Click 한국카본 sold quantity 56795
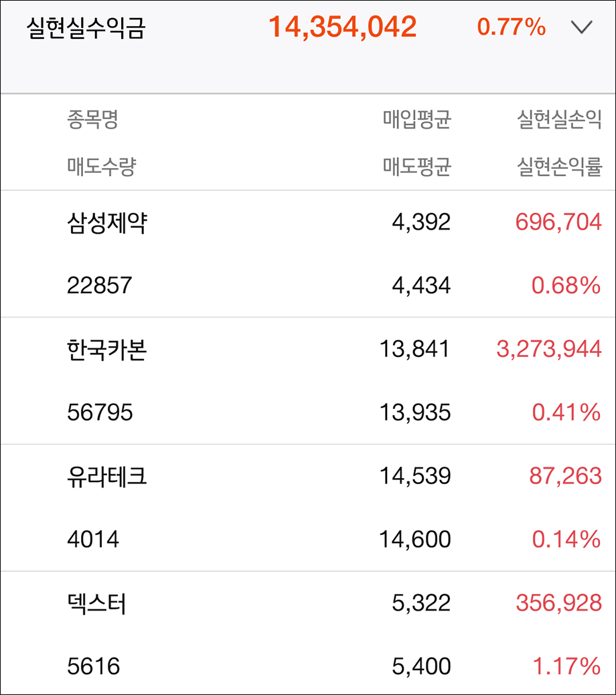Image resolution: width=616 pixels, height=695 pixels. click(100, 412)
